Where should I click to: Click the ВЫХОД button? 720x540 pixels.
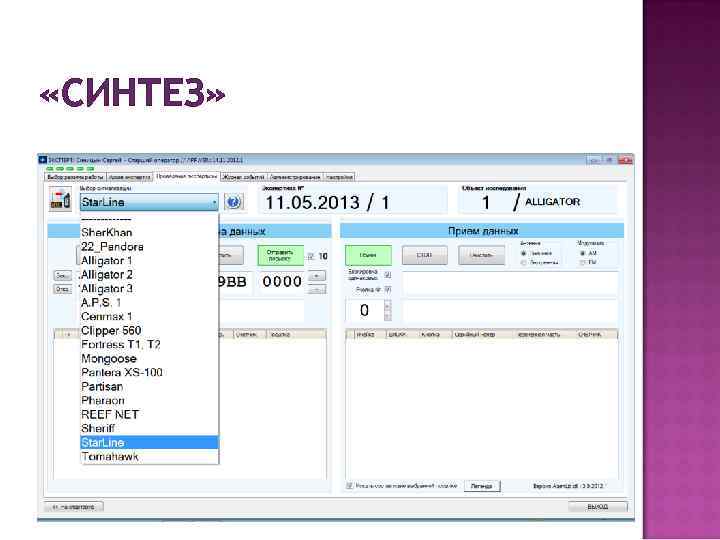point(597,506)
